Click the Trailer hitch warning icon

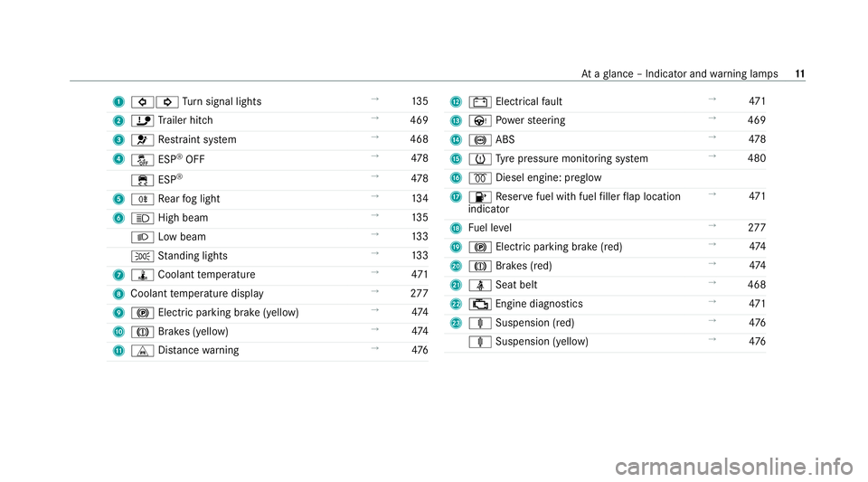pos(142,120)
